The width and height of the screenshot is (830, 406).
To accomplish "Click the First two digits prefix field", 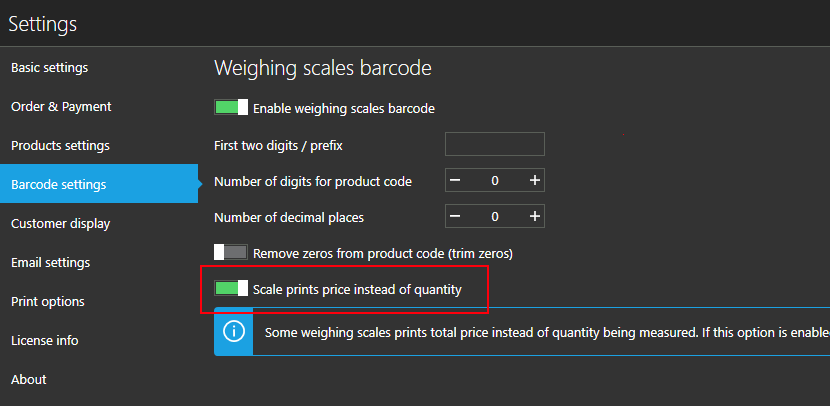I will point(494,145).
